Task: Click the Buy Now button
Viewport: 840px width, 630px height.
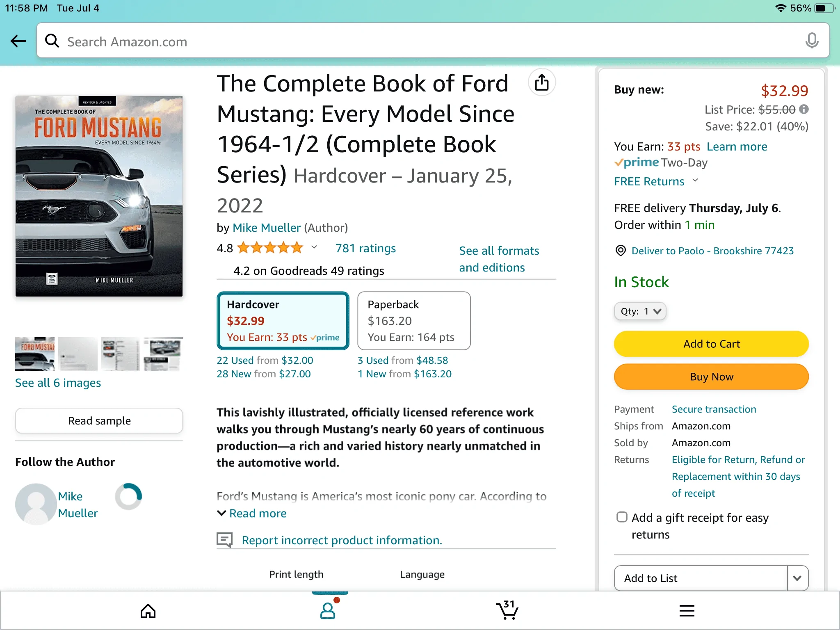Action: tap(711, 377)
